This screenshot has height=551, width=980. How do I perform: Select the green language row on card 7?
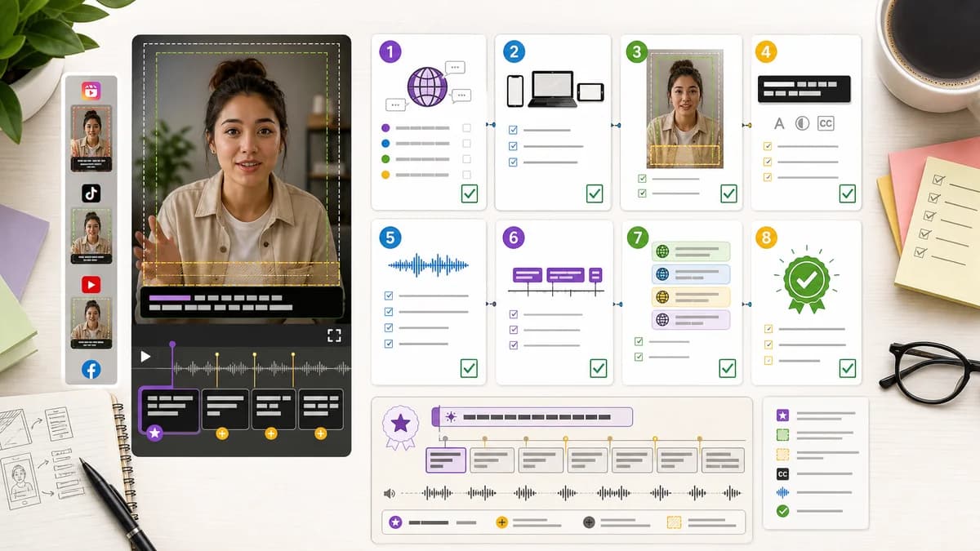(x=691, y=252)
